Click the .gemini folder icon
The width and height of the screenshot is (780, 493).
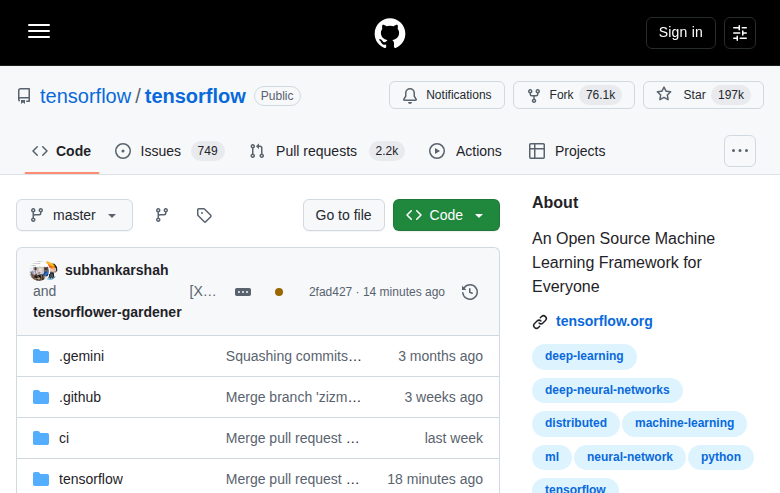tap(41, 356)
